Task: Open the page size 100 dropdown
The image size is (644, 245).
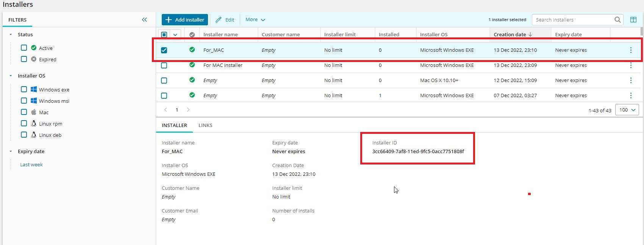Action: point(627,110)
